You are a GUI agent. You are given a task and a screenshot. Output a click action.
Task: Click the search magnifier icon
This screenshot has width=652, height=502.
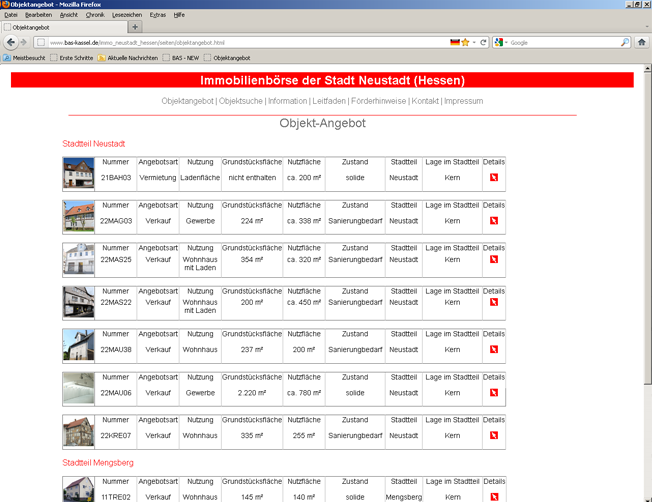point(626,43)
